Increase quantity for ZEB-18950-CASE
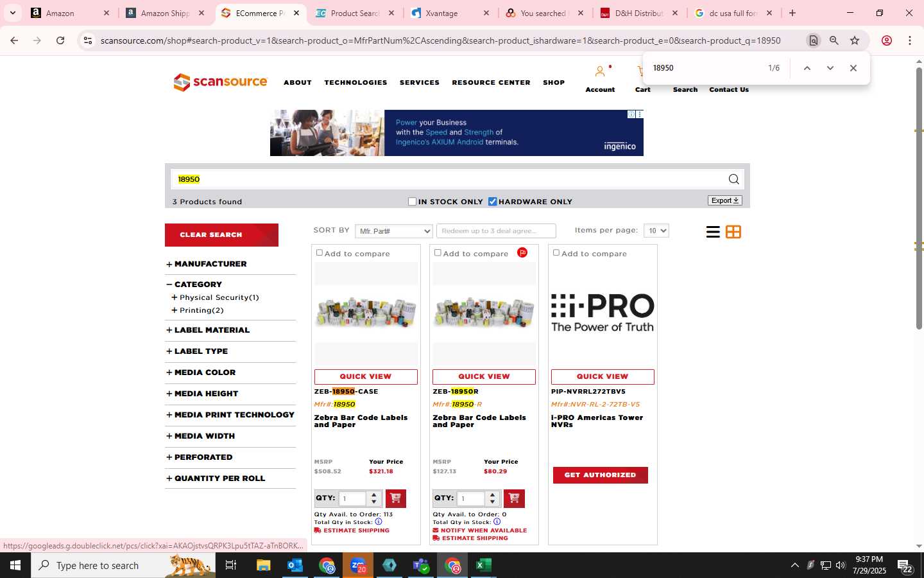The width and height of the screenshot is (924, 578). click(374, 495)
